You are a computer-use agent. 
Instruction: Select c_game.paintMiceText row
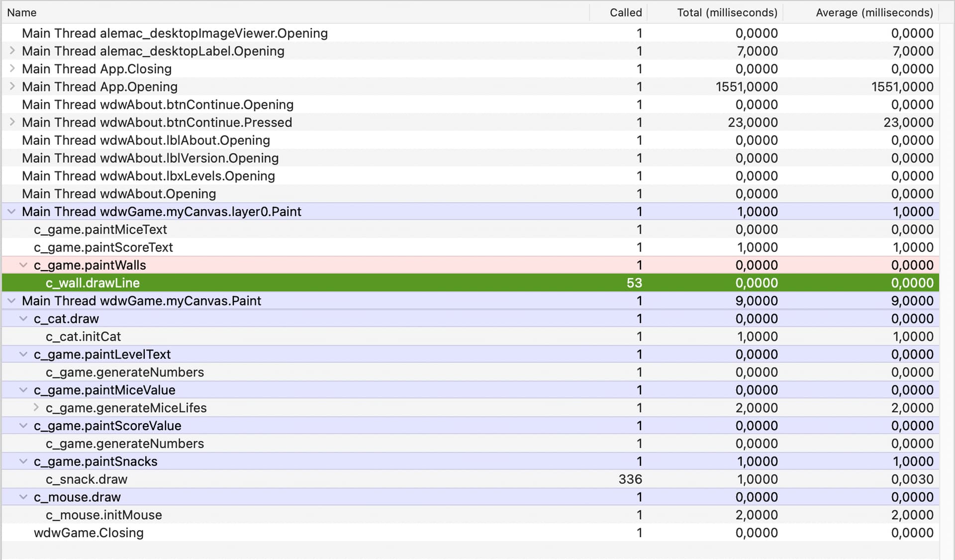[471, 230]
